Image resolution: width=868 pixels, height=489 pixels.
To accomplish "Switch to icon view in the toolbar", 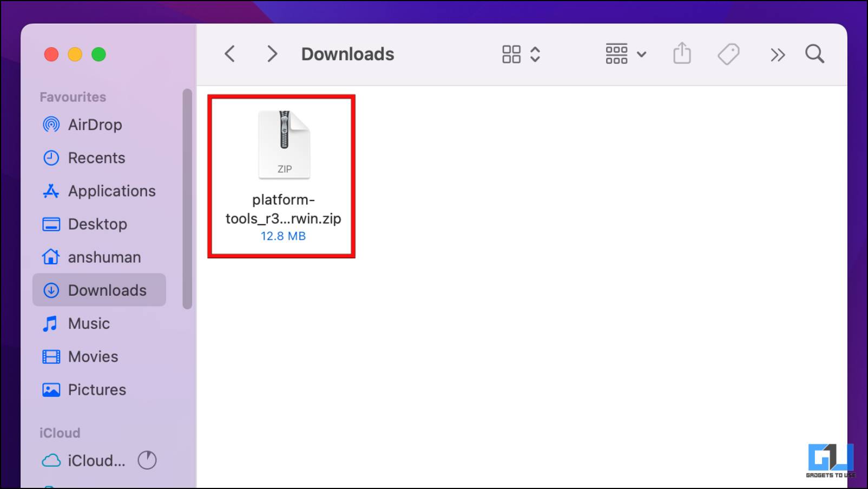I will 511,54.
